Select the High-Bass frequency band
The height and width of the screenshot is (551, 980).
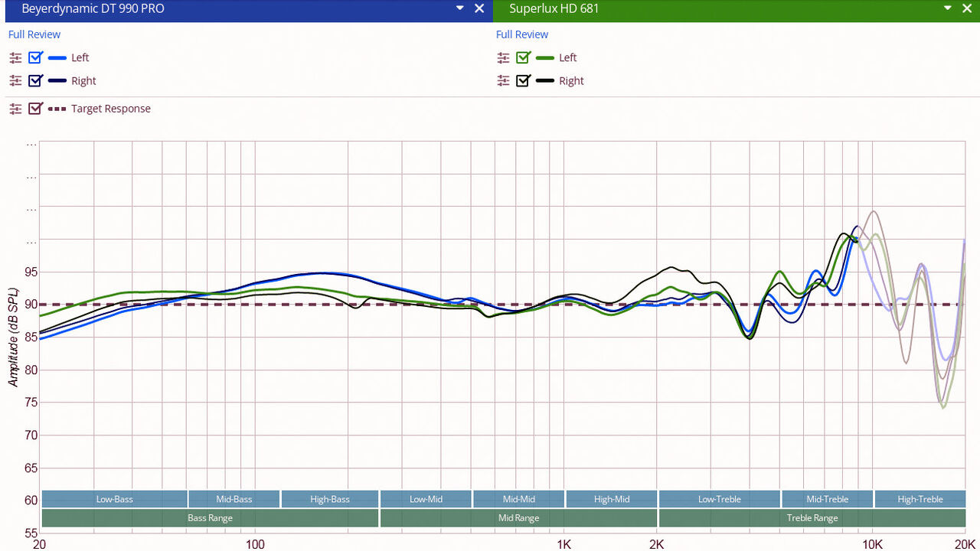[330, 499]
